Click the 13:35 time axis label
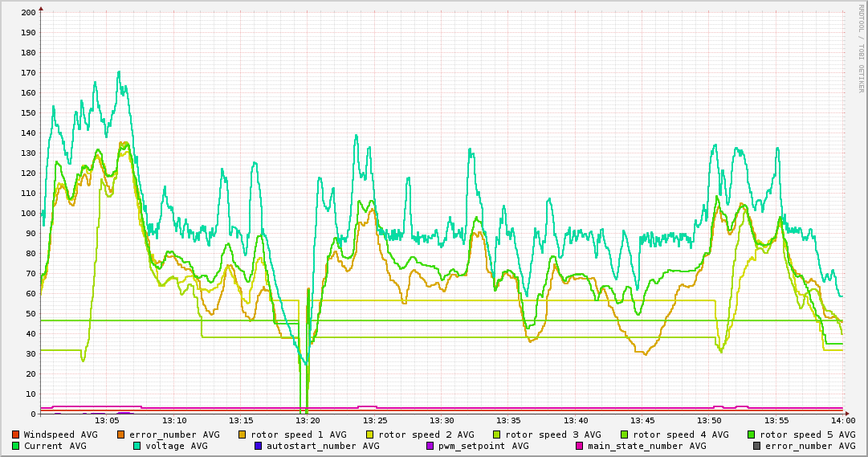868x457 pixels. coord(509,421)
